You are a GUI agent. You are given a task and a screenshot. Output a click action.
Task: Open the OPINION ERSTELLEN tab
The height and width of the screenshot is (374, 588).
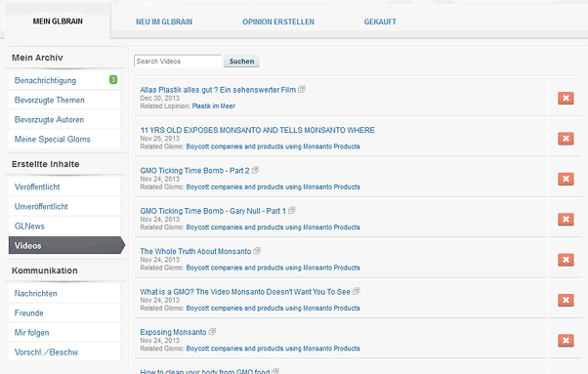[x=278, y=21]
